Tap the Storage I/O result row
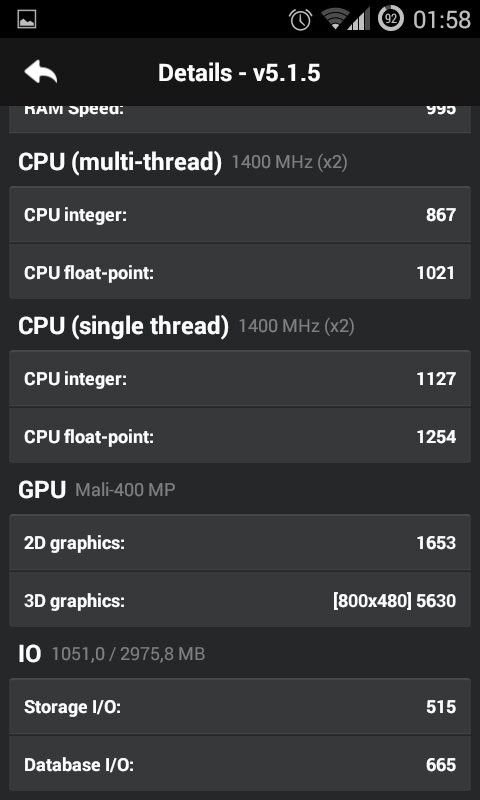480x800 pixels. point(240,707)
